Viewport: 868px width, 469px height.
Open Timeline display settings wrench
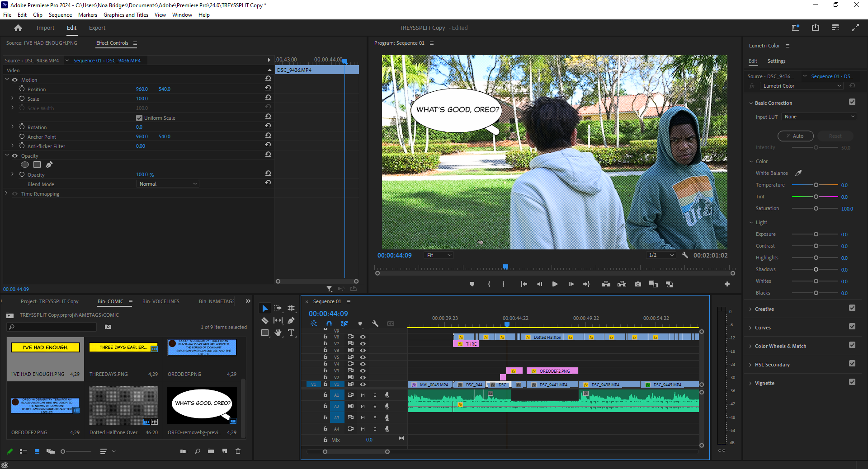[375, 324]
